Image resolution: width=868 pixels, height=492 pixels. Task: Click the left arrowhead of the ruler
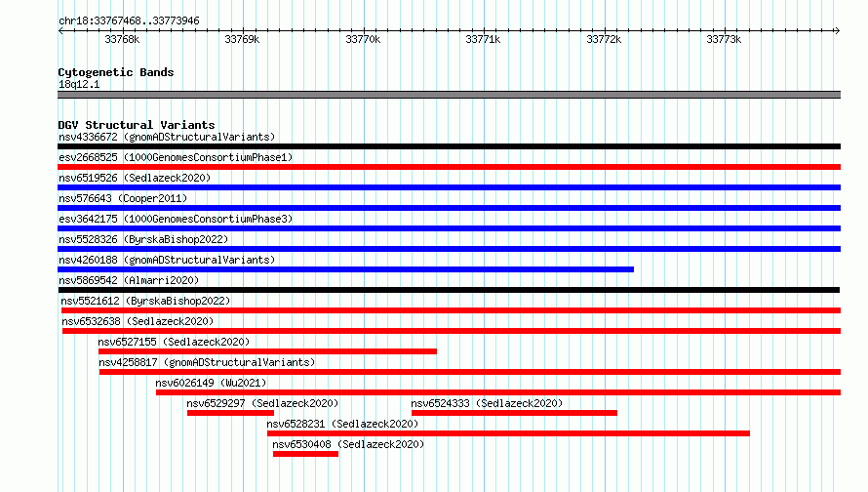coord(60,30)
